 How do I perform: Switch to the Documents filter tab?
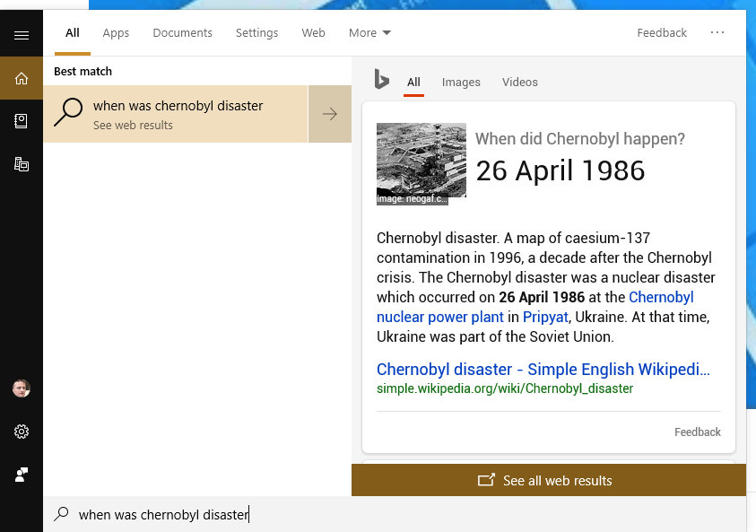182,33
